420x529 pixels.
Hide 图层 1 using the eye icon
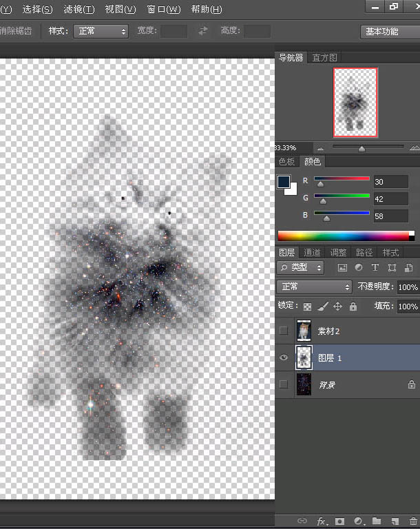pyautogui.click(x=284, y=357)
